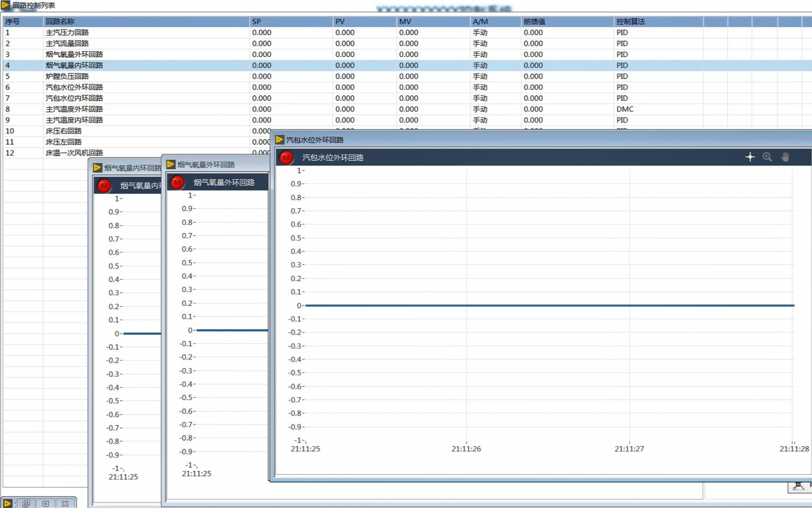Click 21:11:28 time label on chart axis

[x=794, y=449]
